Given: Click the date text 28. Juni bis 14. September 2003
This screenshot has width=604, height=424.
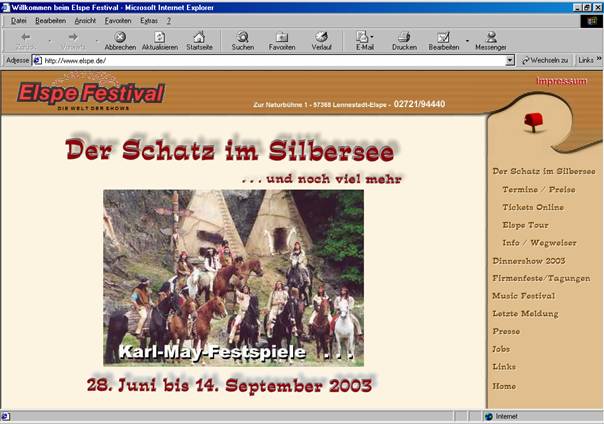Looking at the screenshot, I should point(230,385).
